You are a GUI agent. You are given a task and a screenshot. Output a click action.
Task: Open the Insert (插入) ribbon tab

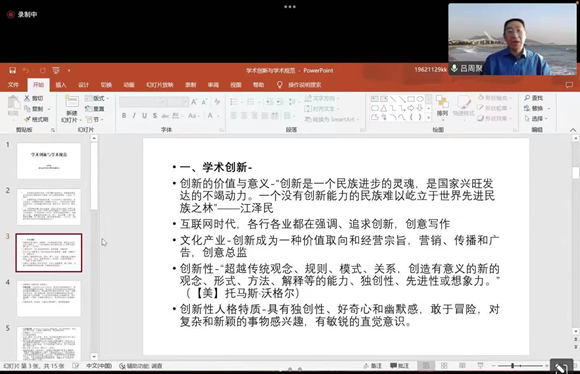(x=61, y=85)
